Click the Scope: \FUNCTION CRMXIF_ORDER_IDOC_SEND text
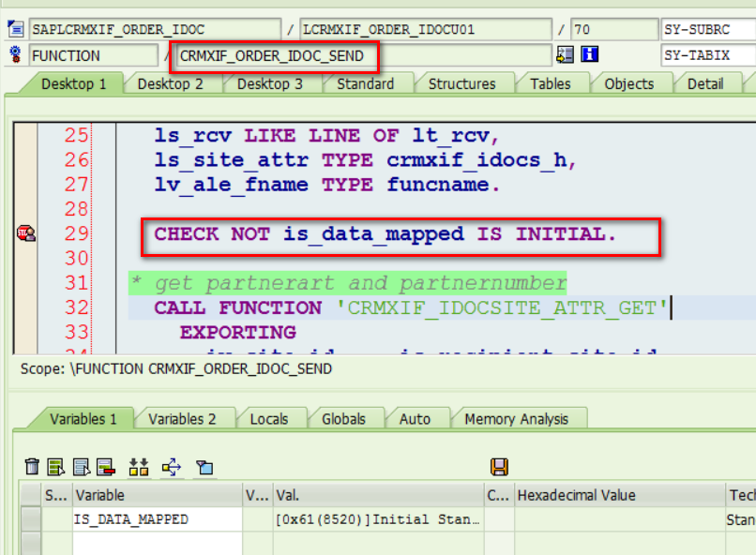The width and height of the screenshot is (756, 555). coord(176,369)
